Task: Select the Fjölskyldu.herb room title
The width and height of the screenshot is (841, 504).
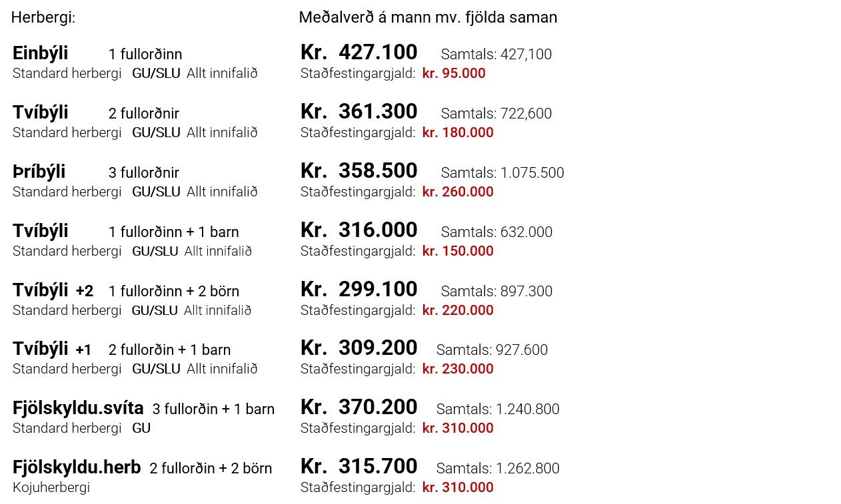Action: (x=77, y=467)
